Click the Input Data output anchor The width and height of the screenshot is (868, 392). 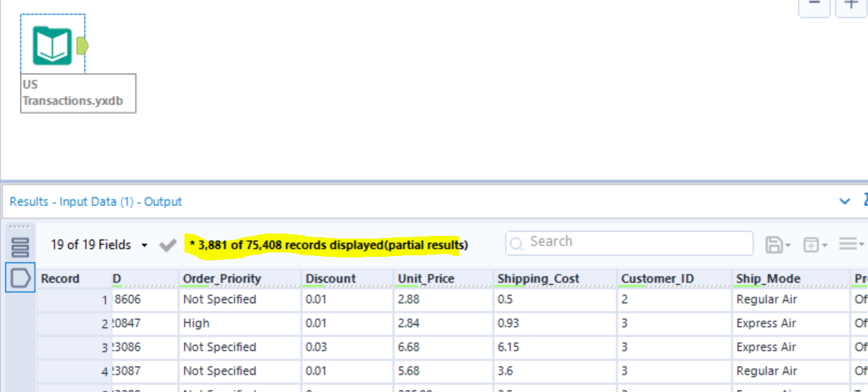82,46
